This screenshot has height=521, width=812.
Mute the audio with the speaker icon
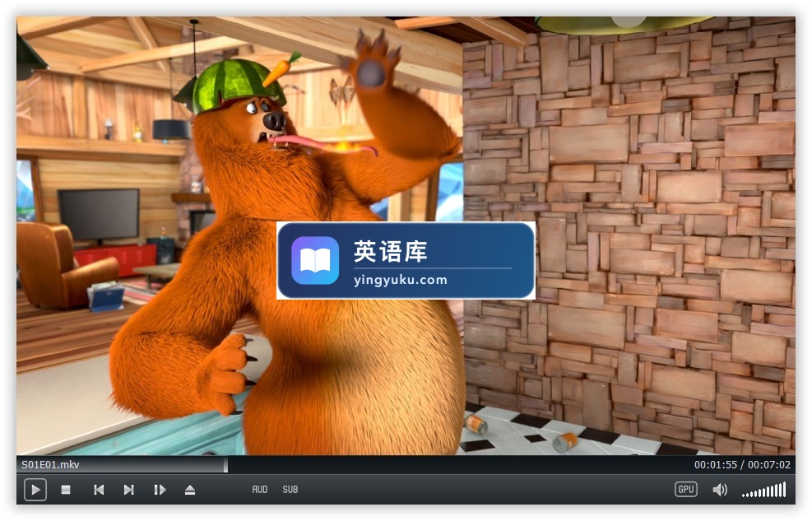720,490
